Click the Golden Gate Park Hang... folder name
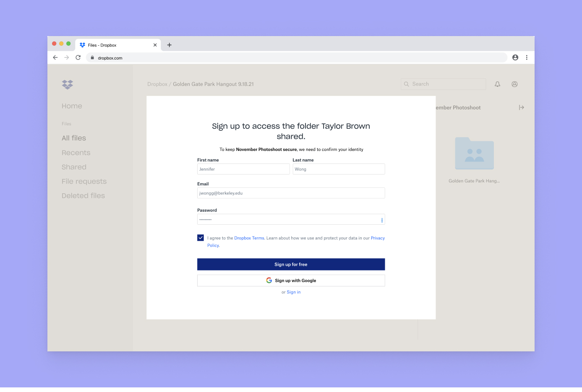582x392 pixels. click(474, 181)
